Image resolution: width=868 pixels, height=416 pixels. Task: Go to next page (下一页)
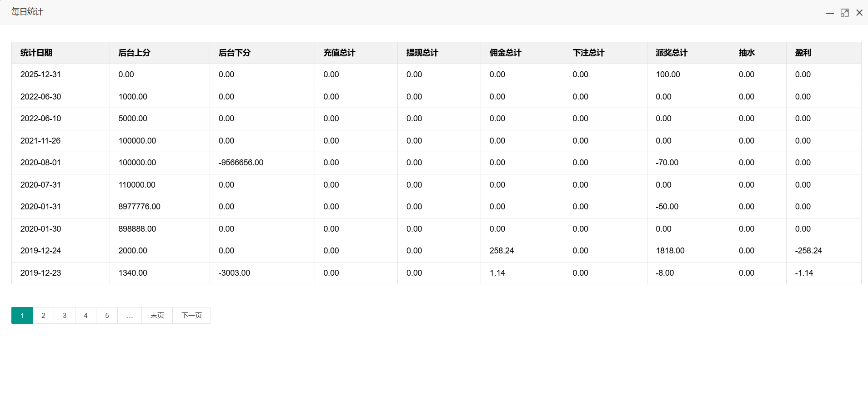pyautogui.click(x=191, y=315)
